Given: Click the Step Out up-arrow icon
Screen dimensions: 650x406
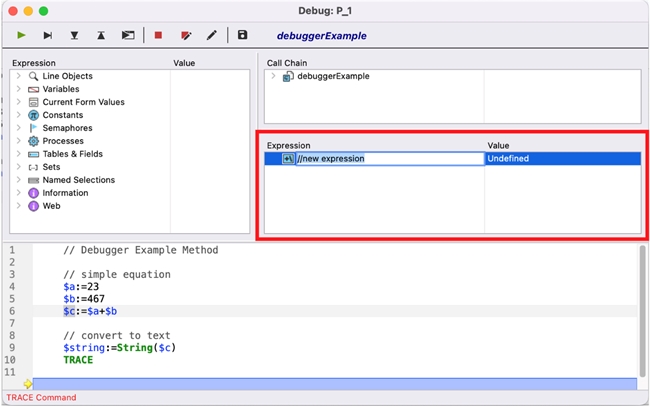Looking at the screenshot, I should pos(101,35).
